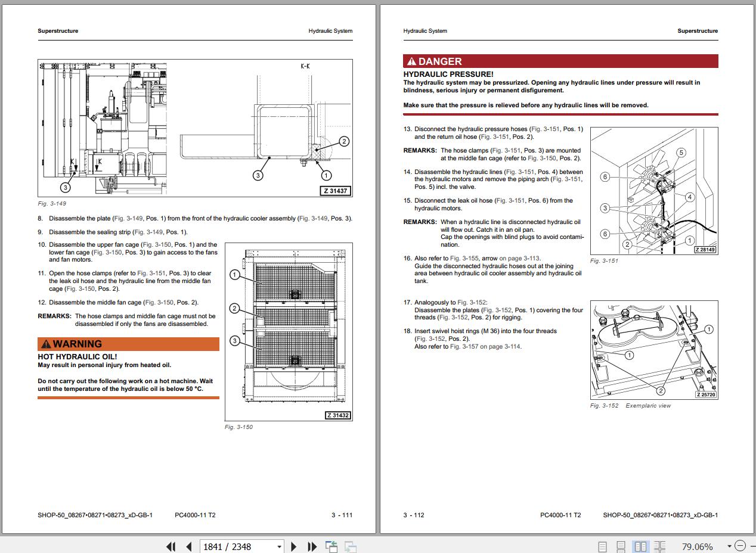Click the previous view icon
Viewport: 756px width, 553px height.
pyautogui.click(x=331, y=546)
